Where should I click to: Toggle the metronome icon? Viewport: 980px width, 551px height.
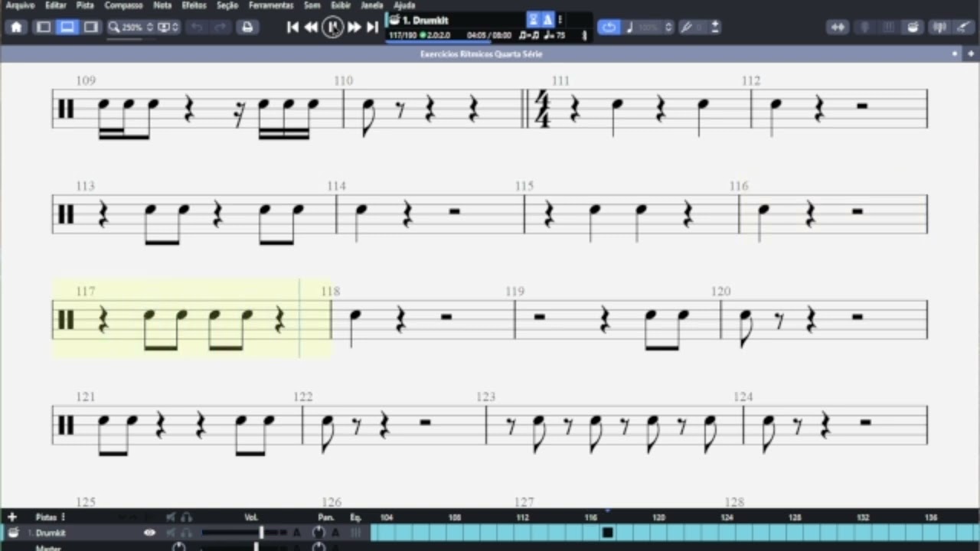pos(547,20)
